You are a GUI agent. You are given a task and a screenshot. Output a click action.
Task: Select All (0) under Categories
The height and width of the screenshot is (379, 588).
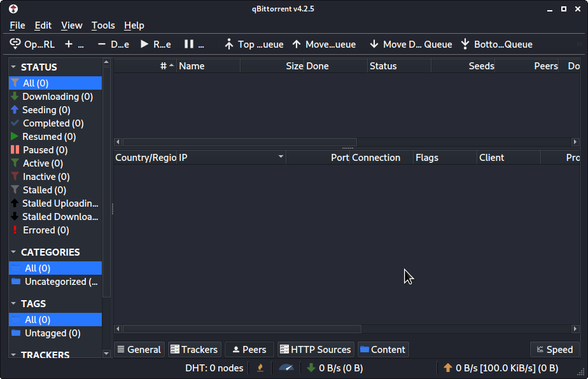55,268
